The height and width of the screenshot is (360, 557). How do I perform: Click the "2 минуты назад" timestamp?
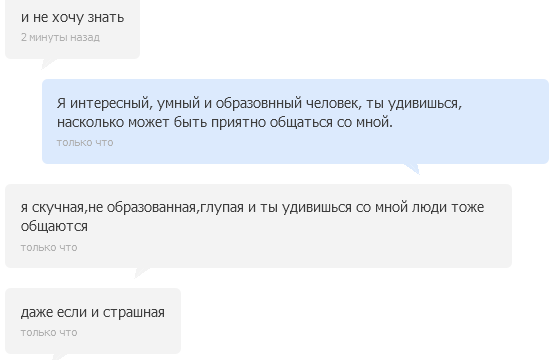(x=60, y=37)
